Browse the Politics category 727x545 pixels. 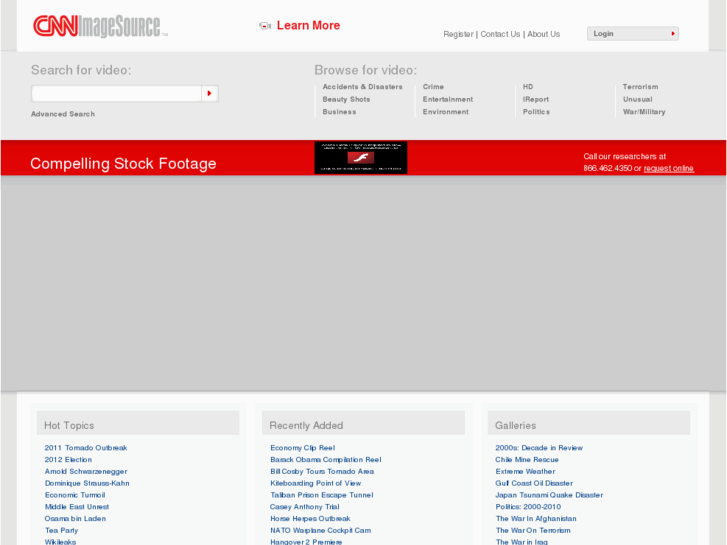tap(536, 112)
